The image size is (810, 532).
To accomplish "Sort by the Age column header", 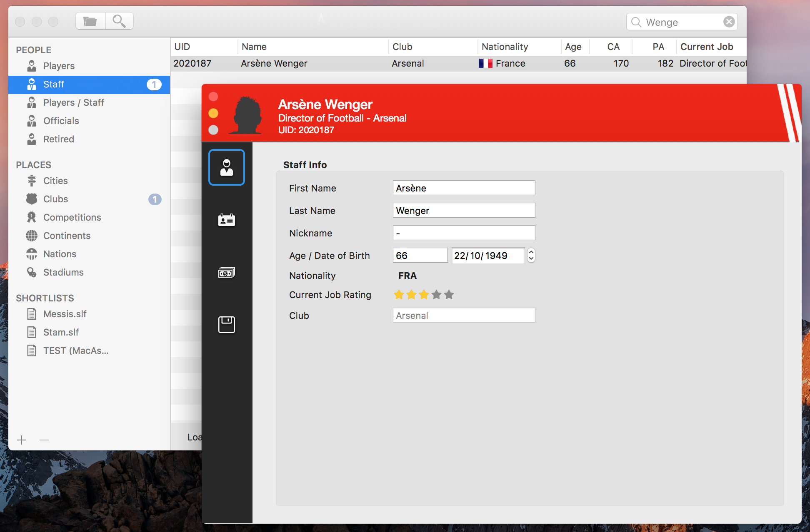I will (575, 47).
